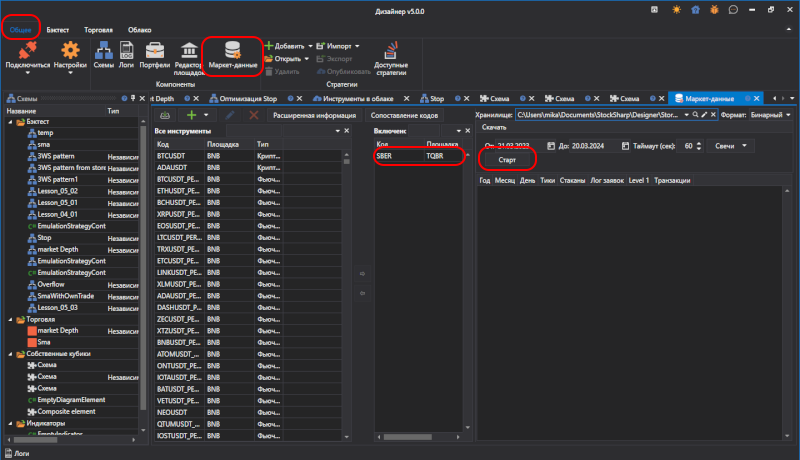Screen dimensions: 800x460
Task: Clear the storage path with X icon
Action: click(713, 115)
